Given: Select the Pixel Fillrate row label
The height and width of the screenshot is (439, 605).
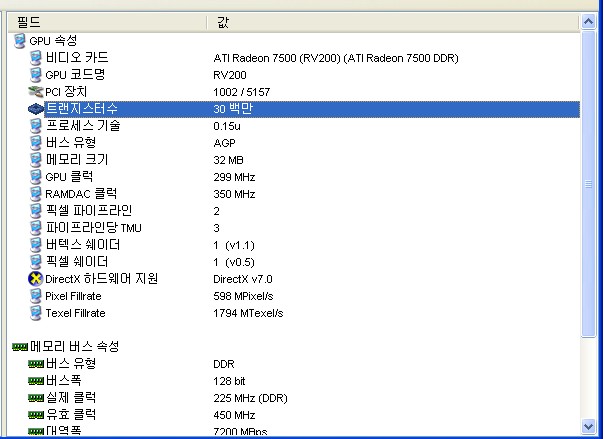Looking at the screenshot, I should pos(73,296).
